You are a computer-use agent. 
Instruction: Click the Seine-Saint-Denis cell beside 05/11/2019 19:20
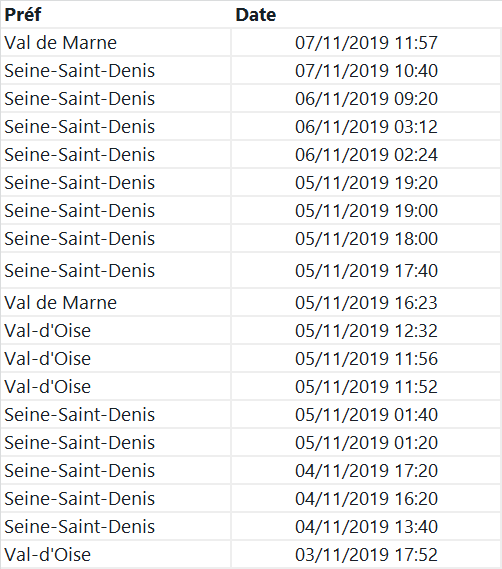pos(116,182)
